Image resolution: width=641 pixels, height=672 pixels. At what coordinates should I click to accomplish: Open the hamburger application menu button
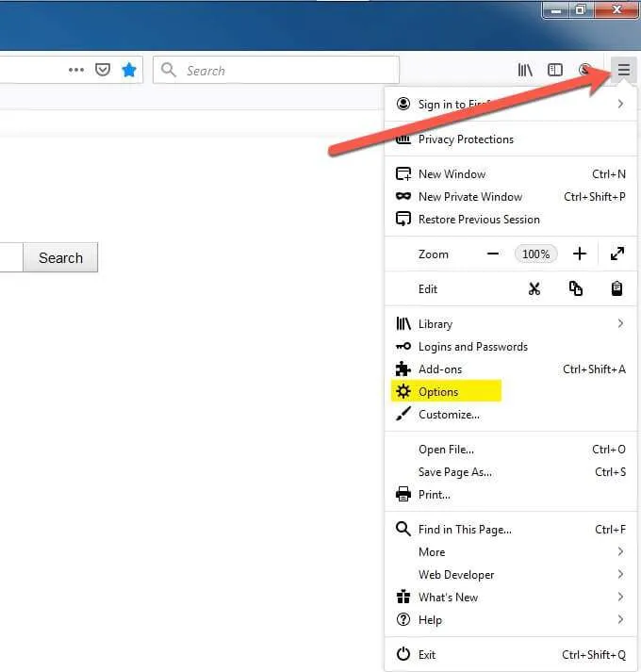(x=623, y=70)
